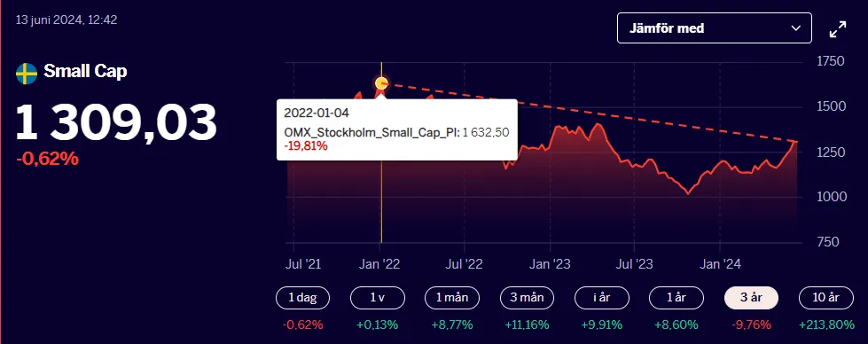868x344 pixels.
Task: Choose the '1 år' time range
Action: tap(676, 298)
